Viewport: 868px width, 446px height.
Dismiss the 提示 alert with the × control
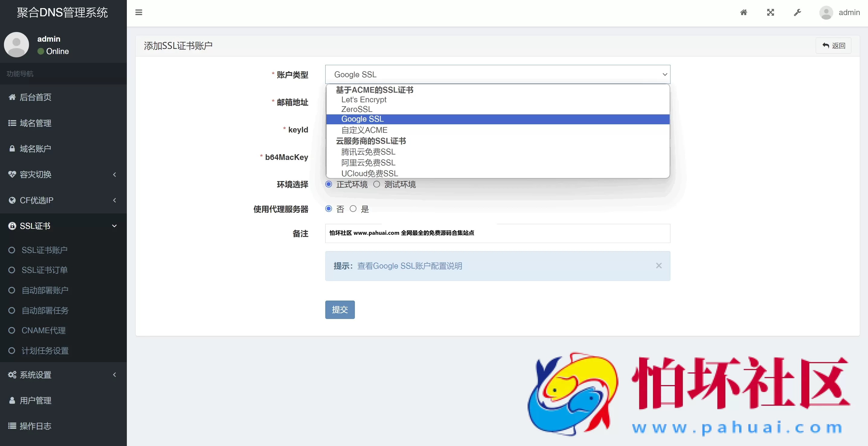coord(659,266)
